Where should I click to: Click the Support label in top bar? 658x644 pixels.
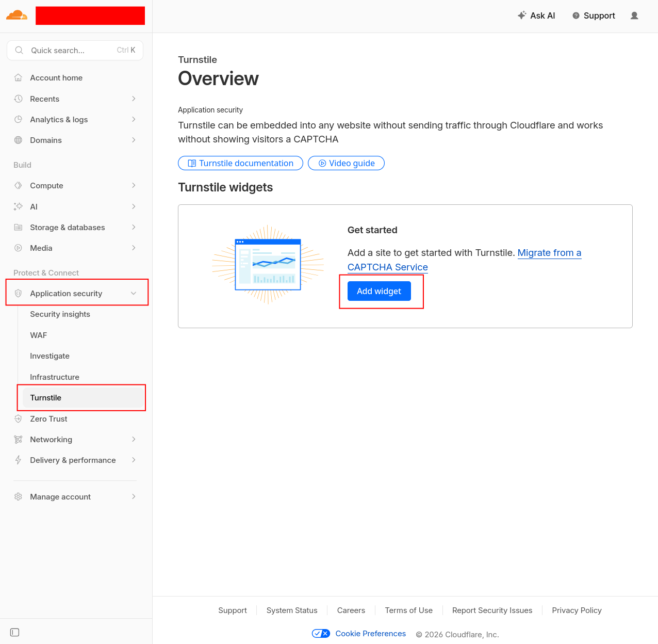599,15
